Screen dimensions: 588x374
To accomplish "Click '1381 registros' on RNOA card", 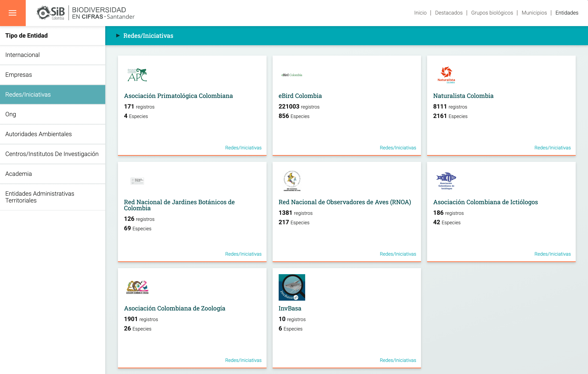I will [x=296, y=213].
